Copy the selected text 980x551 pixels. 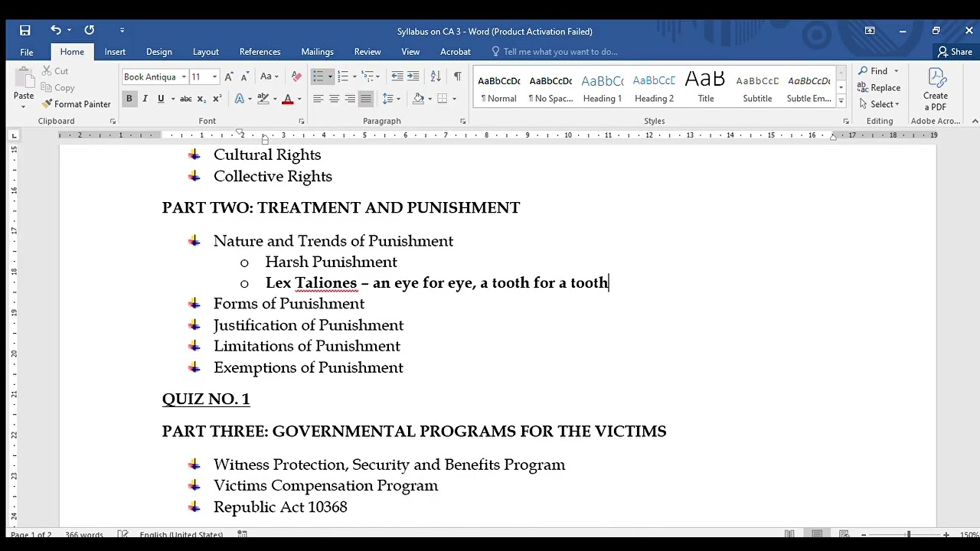tap(58, 88)
